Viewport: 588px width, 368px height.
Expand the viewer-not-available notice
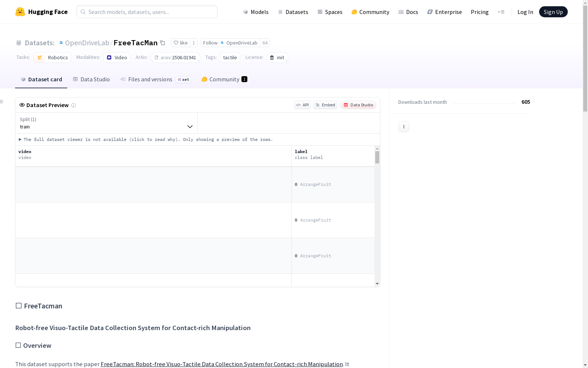(146, 139)
